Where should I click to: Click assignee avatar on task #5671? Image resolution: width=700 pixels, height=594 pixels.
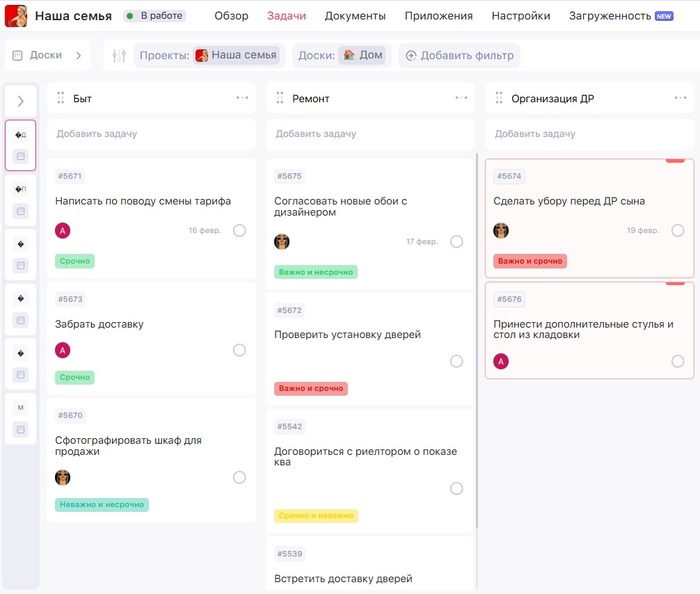(63, 230)
